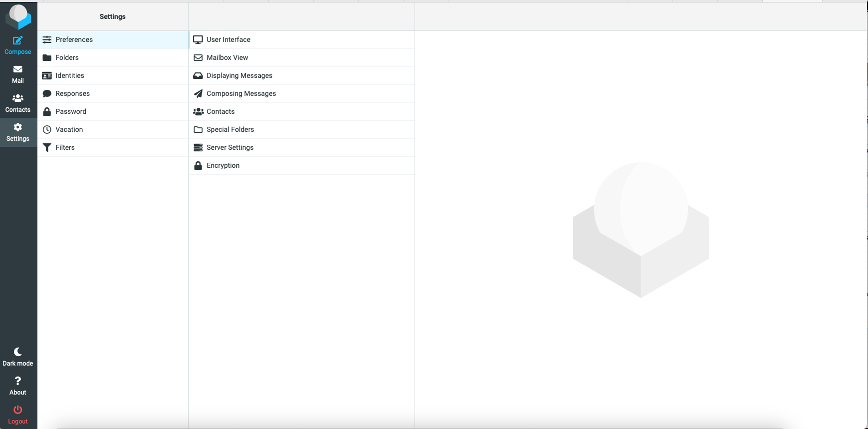The height and width of the screenshot is (429, 868).
Task: Toggle Dark mode with the moon icon
Action: click(x=17, y=352)
